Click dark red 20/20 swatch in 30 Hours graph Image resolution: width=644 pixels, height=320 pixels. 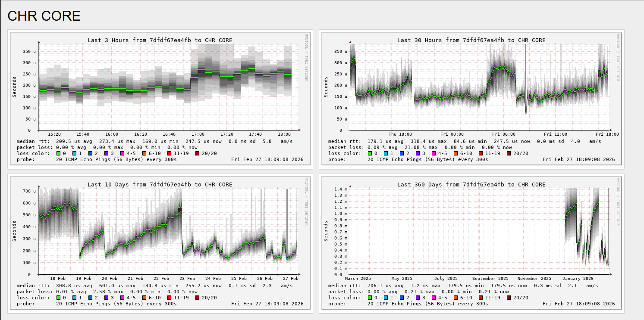[x=509, y=153]
